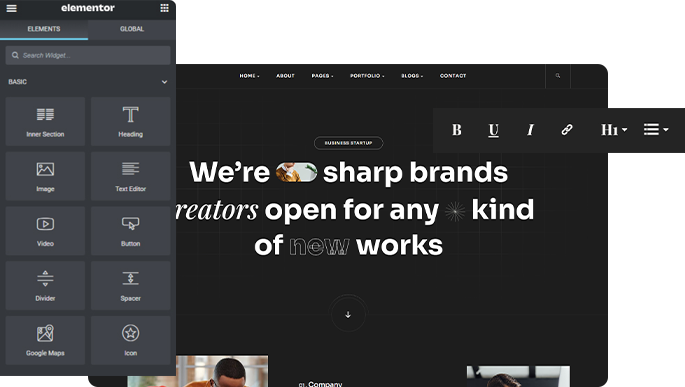Click the outlined 'new' word in the heading
Viewport: 685px width, 387px height.
pos(319,247)
